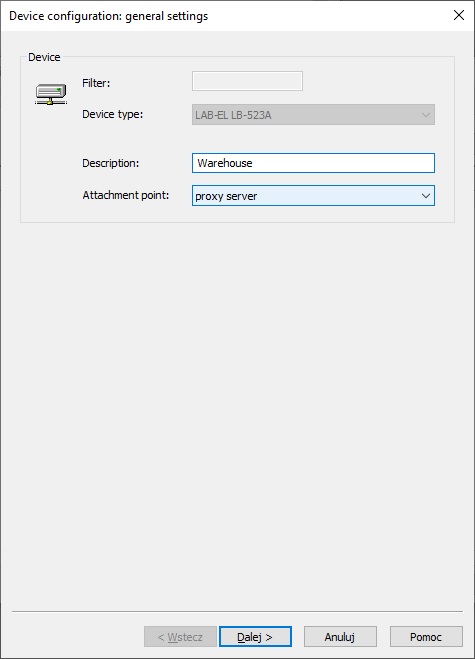The width and height of the screenshot is (475, 659).
Task: Open the Attachment point combo box
Action: [x=313, y=196]
